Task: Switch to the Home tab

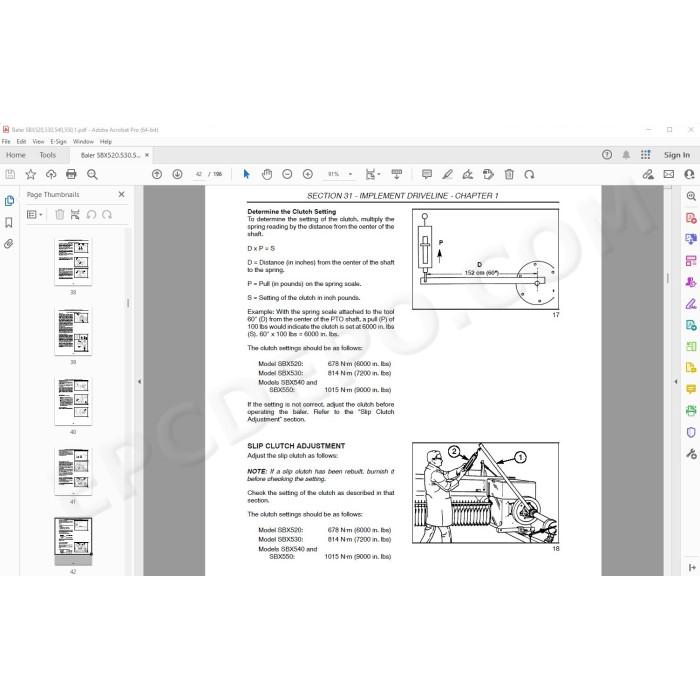Action: [16, 155]
